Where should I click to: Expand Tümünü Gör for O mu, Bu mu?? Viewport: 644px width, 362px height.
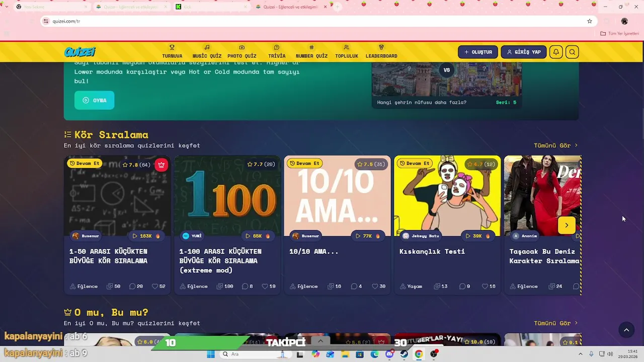click(x=556, y=323)
